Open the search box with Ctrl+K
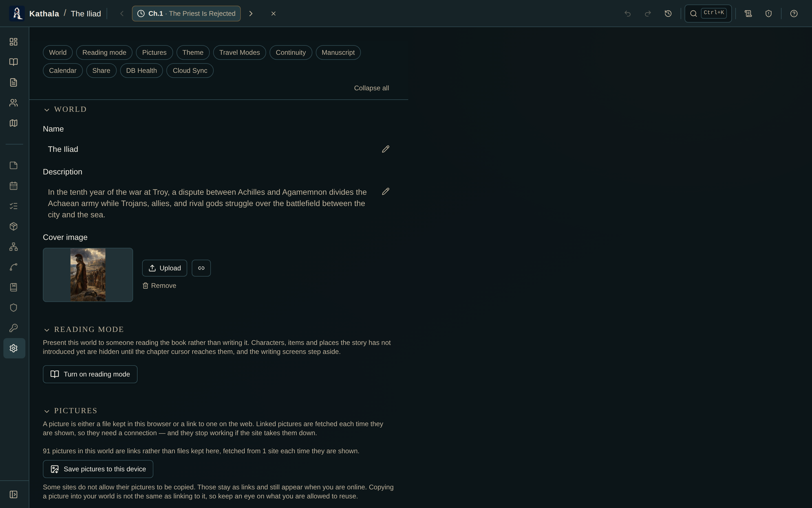Screen dimensions: 812x508 [x=708, y=14]
